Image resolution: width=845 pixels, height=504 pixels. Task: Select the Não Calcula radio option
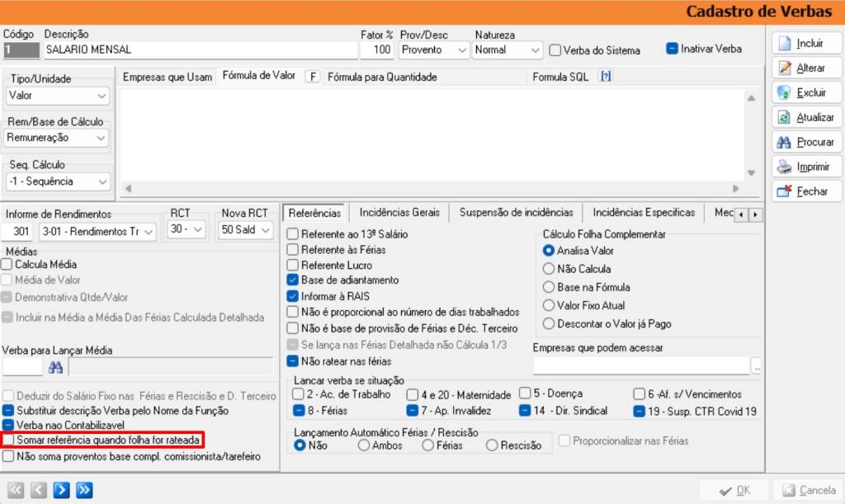point(548,269)
